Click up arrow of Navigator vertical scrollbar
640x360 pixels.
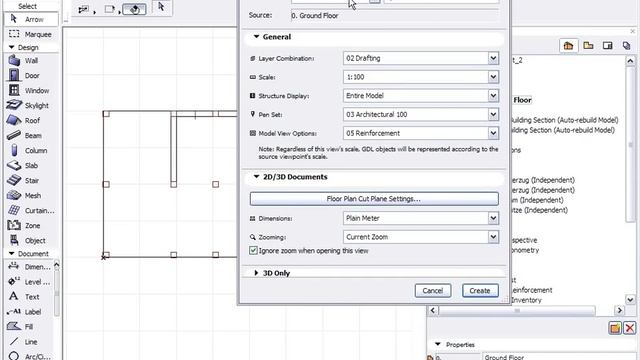630,61
